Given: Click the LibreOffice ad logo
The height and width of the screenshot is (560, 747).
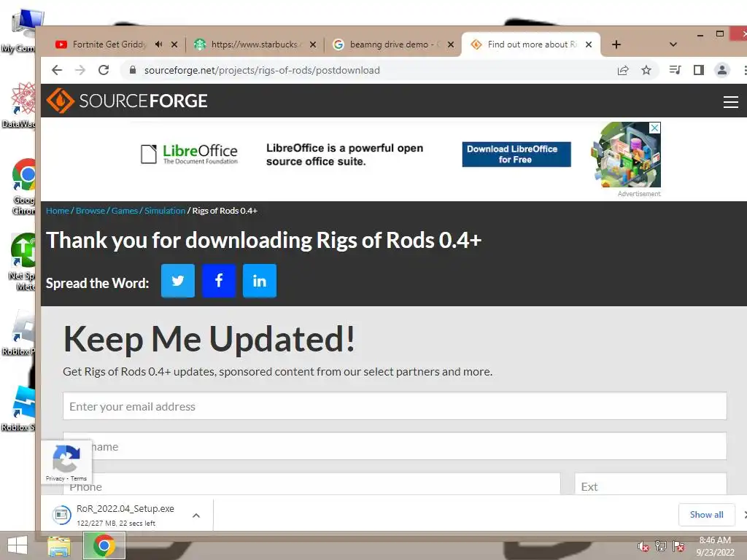Looking at the screenshot, I should (189, 155).
